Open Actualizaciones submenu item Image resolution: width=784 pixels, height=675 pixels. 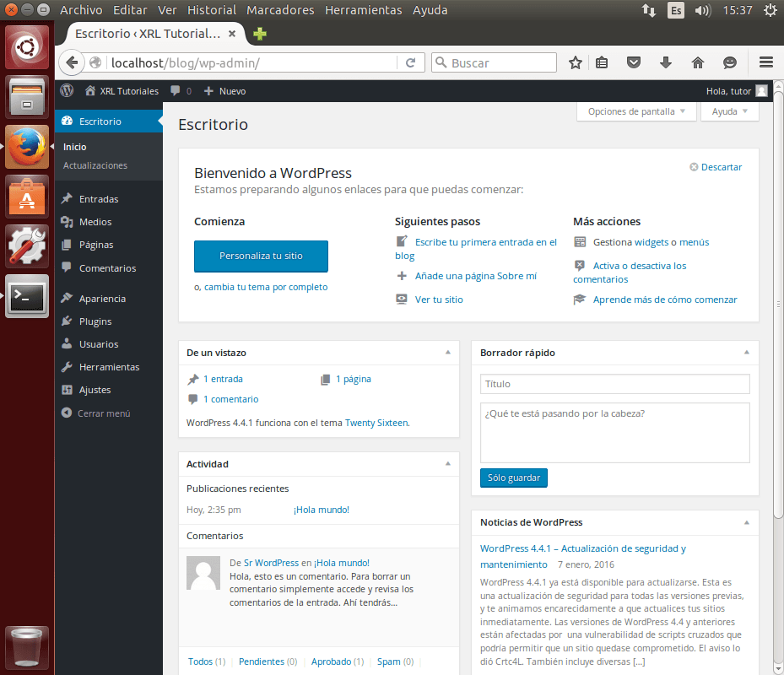tap(95, 165)
